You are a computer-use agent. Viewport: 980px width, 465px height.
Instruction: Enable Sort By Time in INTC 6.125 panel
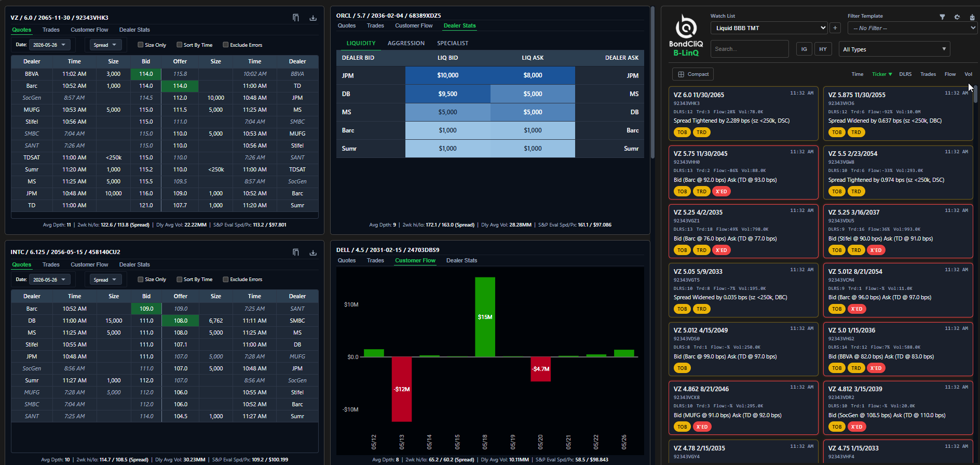pos(180,280)
